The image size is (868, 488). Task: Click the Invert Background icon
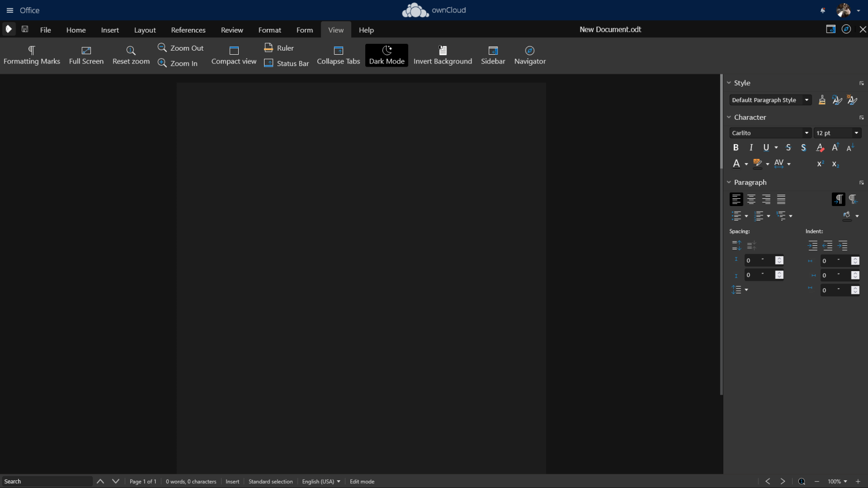pyautogui.click(x=442, y=51)
